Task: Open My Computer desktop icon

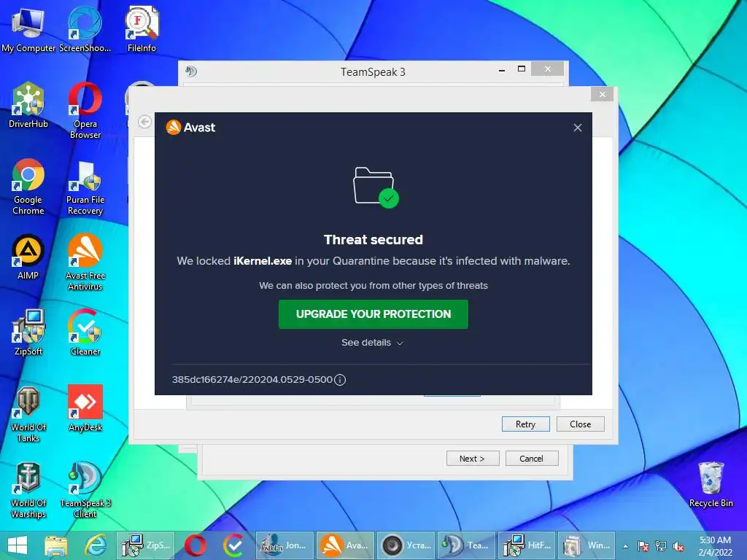Action: (x=28, y=29)
